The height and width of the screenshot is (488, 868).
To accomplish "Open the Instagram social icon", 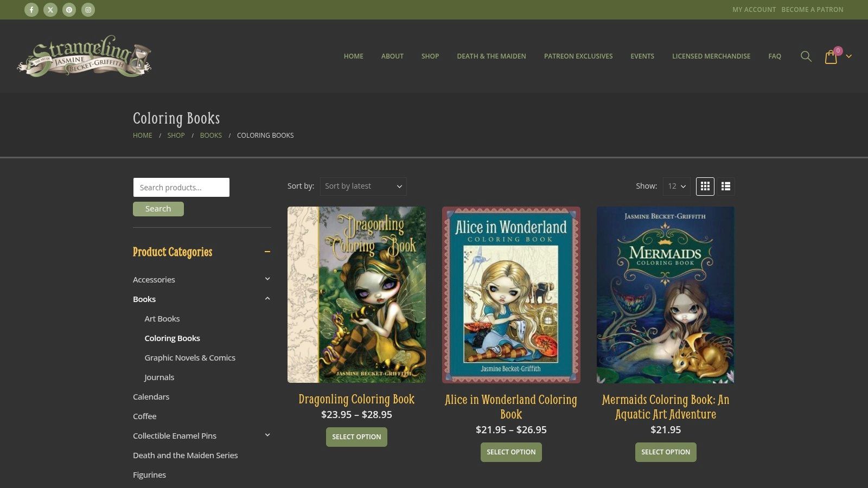I will coord(88,10).
